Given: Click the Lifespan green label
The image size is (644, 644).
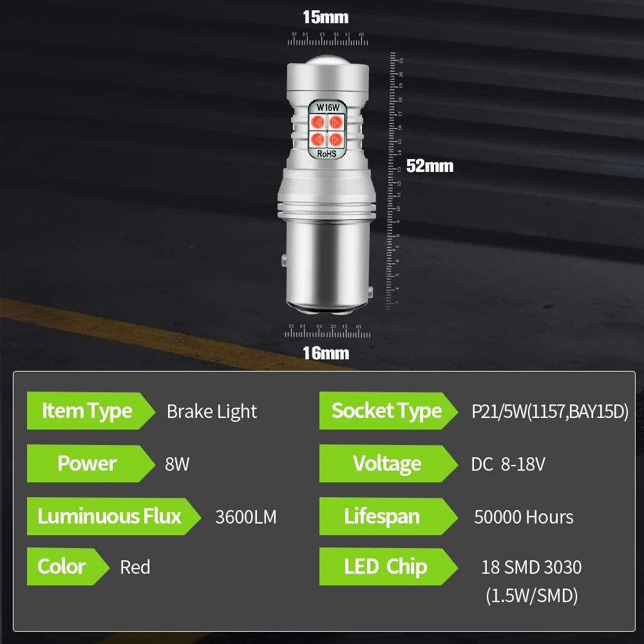Looking at the screenshot, I should pos(388,516).
